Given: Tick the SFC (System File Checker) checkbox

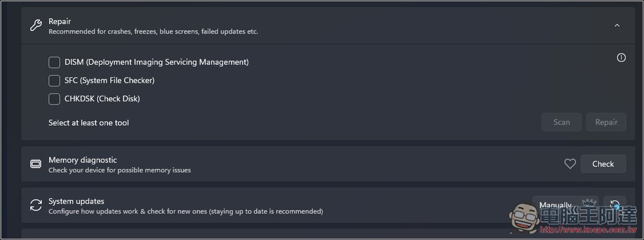Looking at the screenshot, I should (54, 81).
